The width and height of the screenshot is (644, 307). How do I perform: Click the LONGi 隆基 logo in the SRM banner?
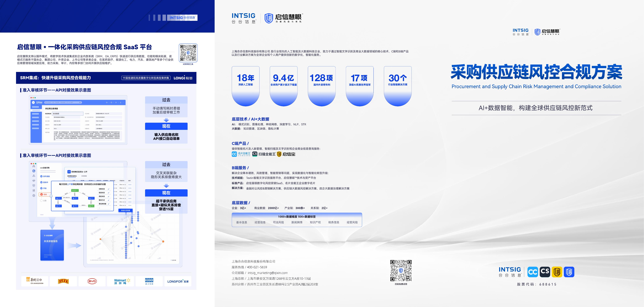tap(183, 78)
